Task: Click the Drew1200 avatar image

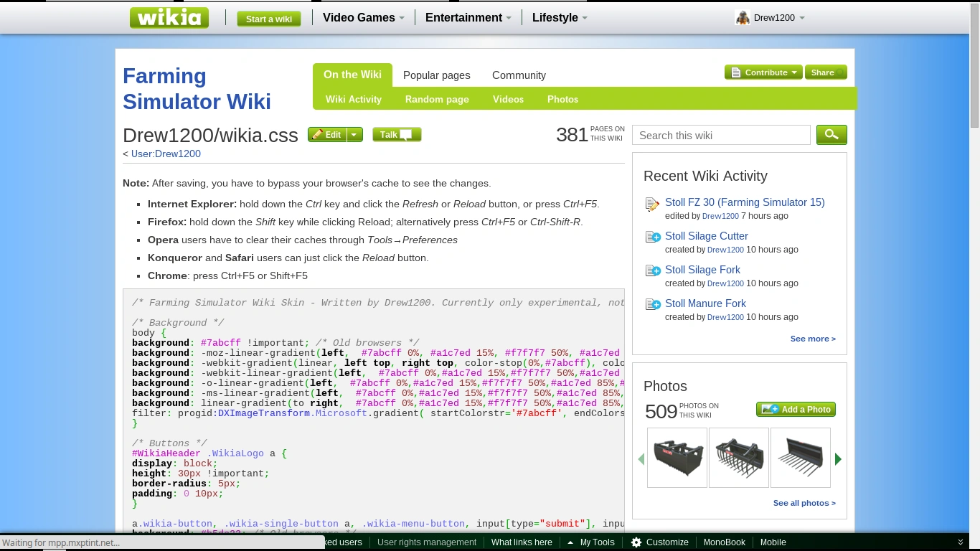Action: click(742, 17)
